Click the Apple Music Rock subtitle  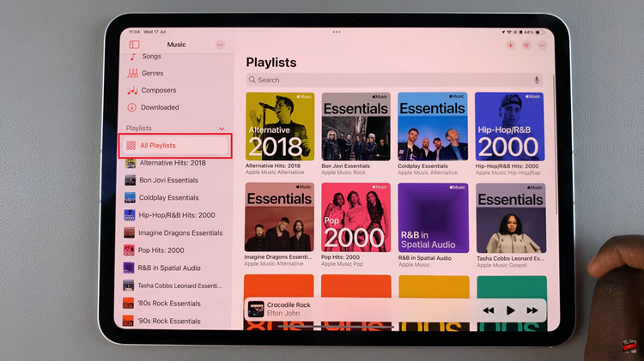click(343, 172)
